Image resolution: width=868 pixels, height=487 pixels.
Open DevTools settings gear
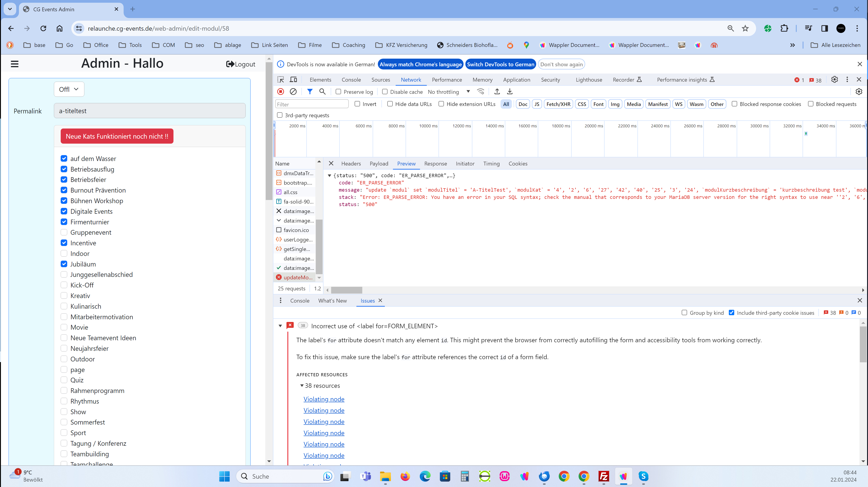coord(834,80)
